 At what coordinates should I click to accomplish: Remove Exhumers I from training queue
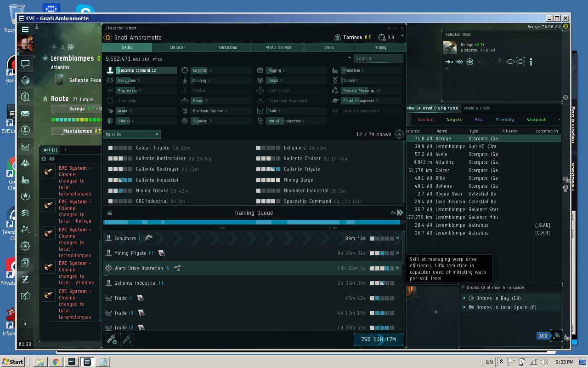click(397, 238)
